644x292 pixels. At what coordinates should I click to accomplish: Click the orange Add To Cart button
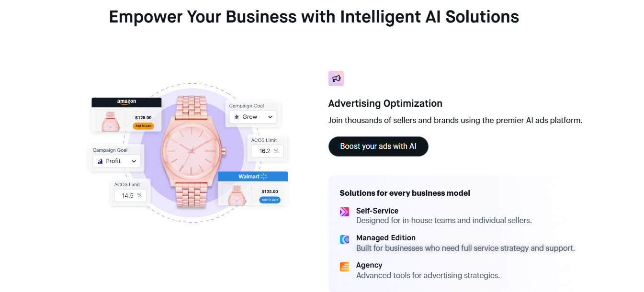point(143,126)
